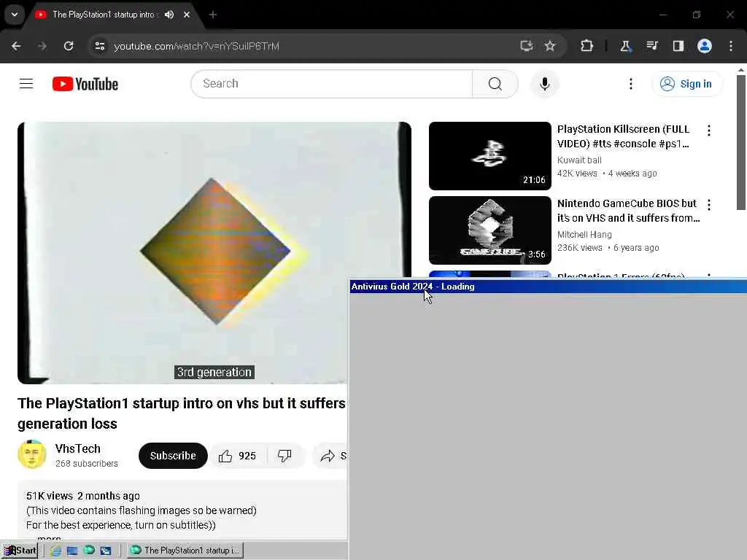Open YouTube settings three-dot menu
The width and height of the screenshot is (747, 560).
coord(631,84)
